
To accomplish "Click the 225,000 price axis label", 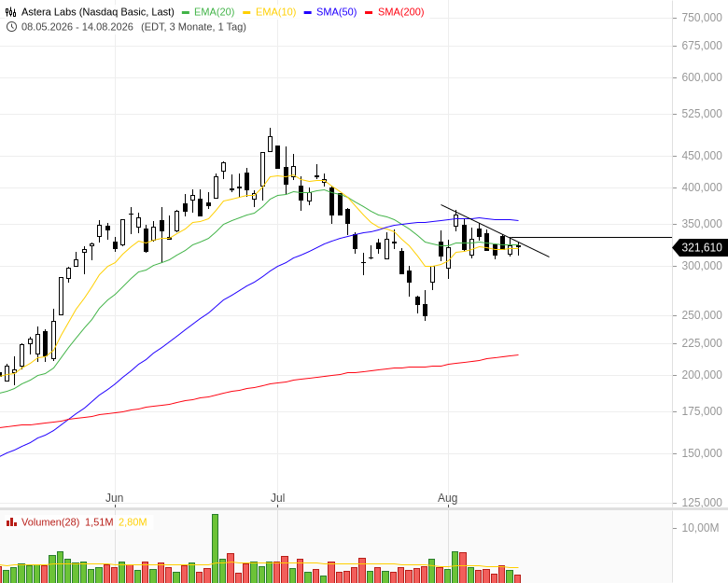I will coord(702,343).
